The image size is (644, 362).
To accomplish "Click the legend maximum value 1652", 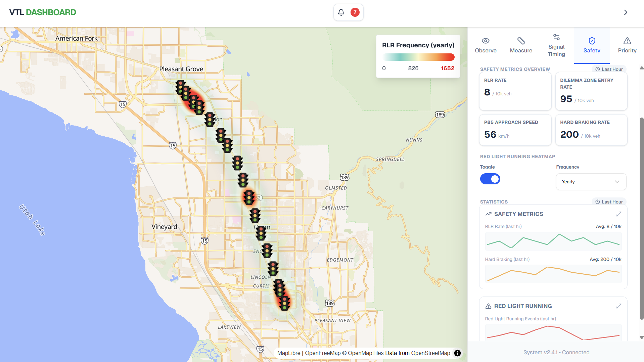I will click(x=447, y=68).
